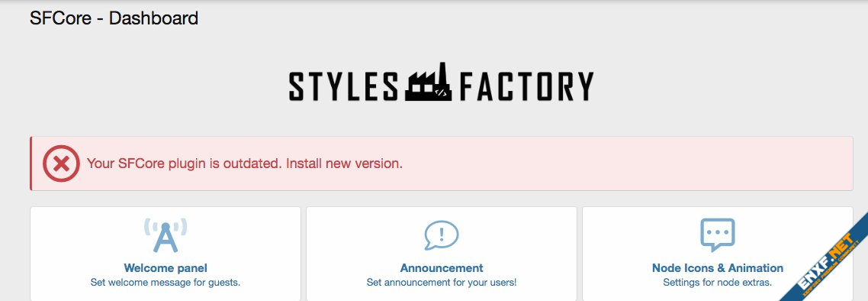The height and width of the screenshot is (301, 868).
Task: Click the STYLES word in the logo
Action: click(x=343, y=86)
